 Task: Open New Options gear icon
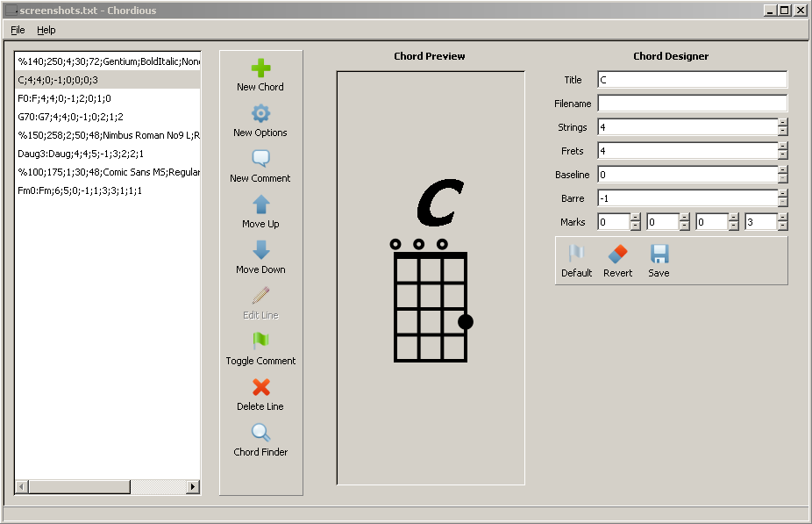click(x=260, y=114)
